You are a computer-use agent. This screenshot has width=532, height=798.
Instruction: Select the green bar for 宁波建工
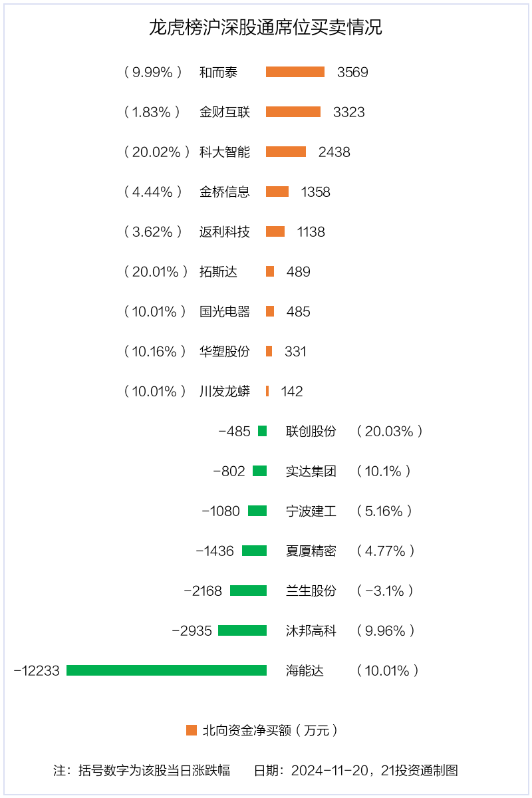pyautogui.click(x=257, y=511)
